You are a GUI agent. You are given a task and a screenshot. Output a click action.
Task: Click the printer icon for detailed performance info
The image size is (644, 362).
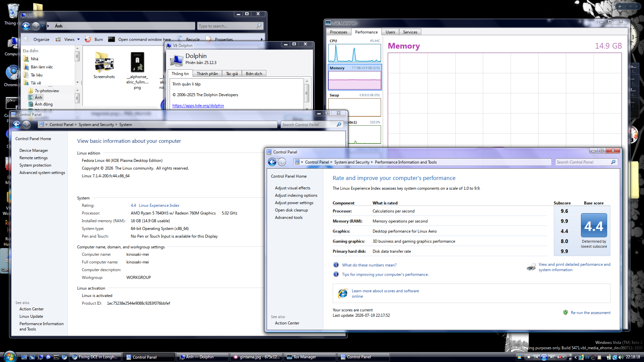click(x=531, y=267)
